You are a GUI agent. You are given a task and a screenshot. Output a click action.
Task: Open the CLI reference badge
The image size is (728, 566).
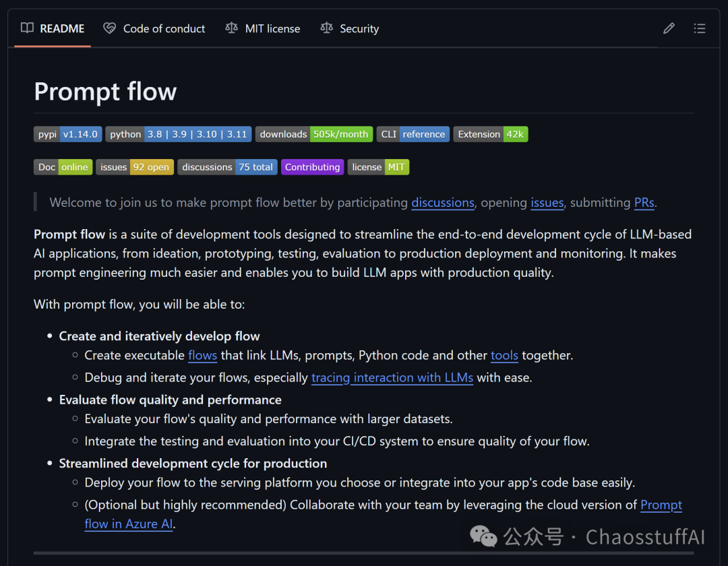[413, 135]
